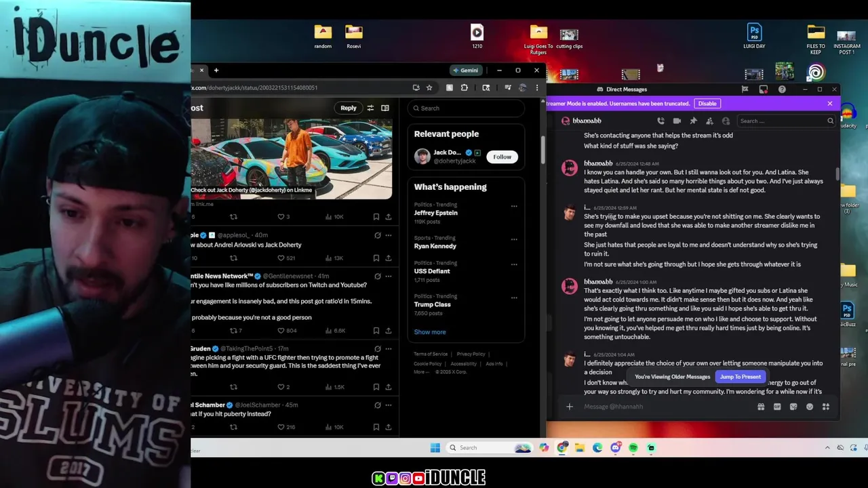Screen dimensions: 868x488
Task: Open more options for Trump Class trend
Action: point(514,298)
